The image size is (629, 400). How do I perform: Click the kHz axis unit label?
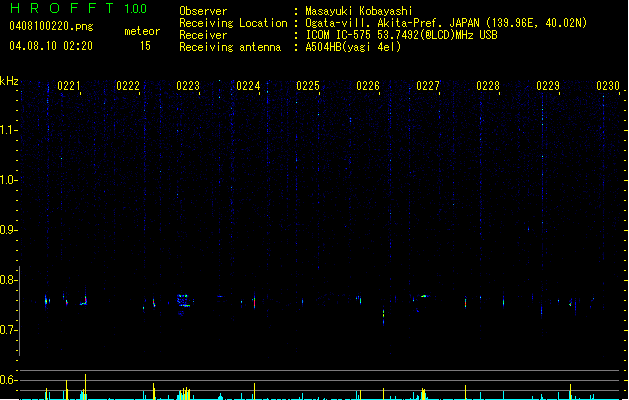pyautogui.click(x=9, y=81)
